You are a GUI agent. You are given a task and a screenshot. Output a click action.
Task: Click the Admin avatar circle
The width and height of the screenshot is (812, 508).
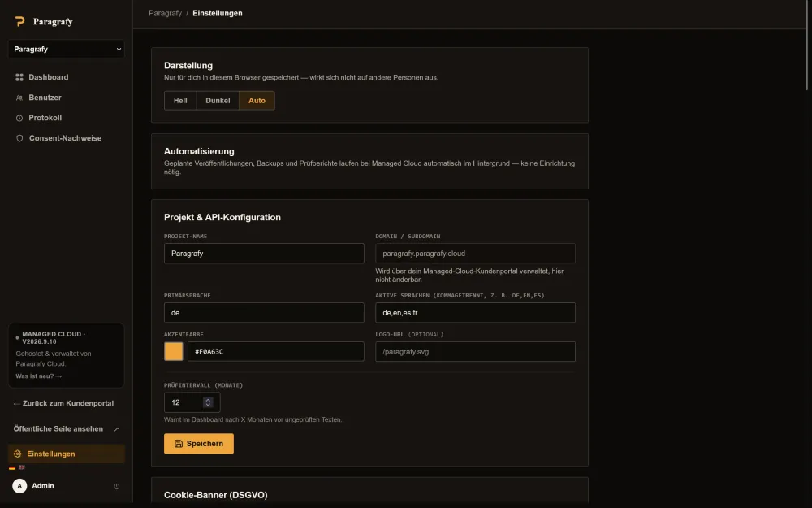19,486
